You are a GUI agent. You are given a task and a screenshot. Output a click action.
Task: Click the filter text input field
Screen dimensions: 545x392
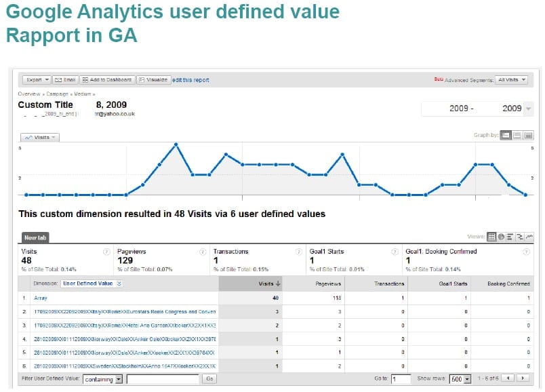pos(163,379)
